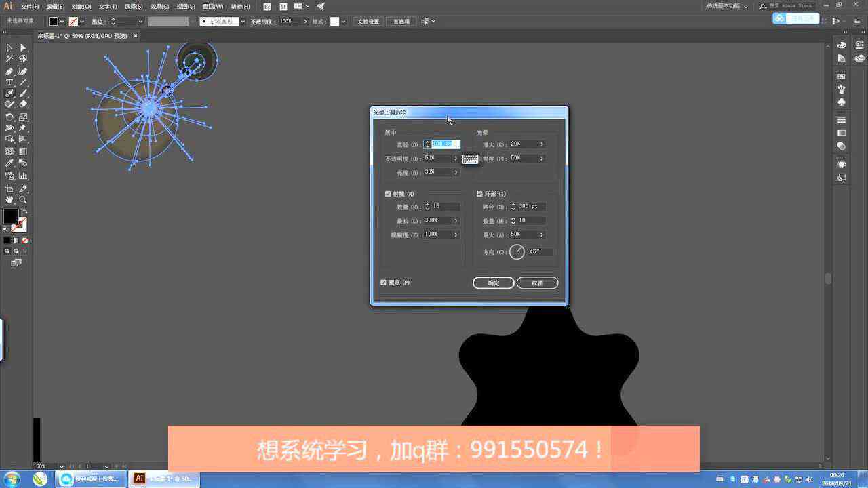Screen dimensions: 868x488
Task: Click the 文档设置 button
Action: click(x=369, y=22)
